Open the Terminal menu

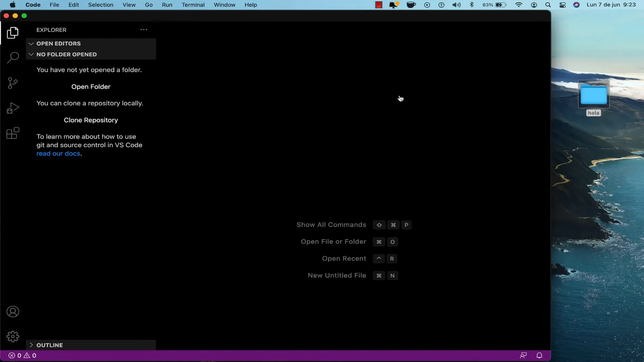point(193,5)
